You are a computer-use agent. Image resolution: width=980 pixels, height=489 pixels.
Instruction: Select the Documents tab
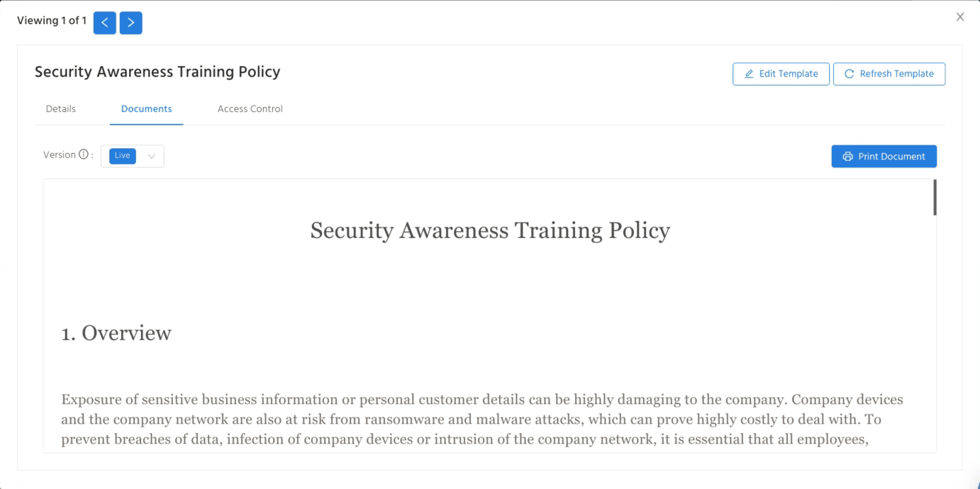click(147, 109)
